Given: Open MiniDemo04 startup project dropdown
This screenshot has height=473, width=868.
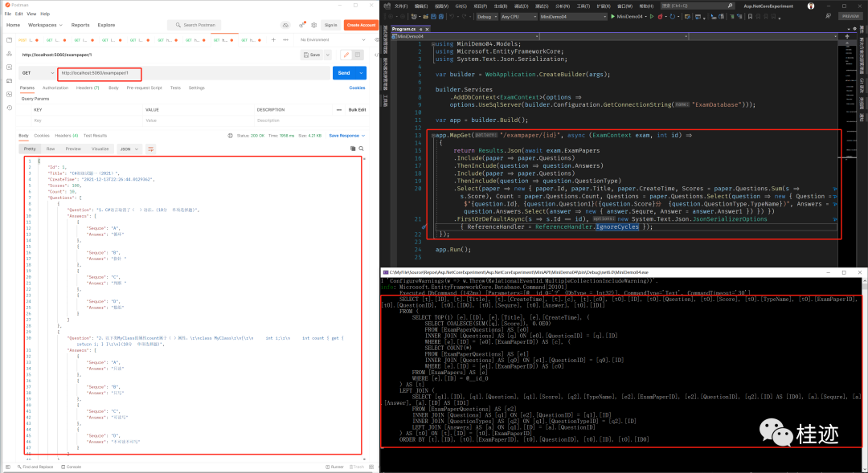Looking at the screenshot, I should tap(573, 17).
